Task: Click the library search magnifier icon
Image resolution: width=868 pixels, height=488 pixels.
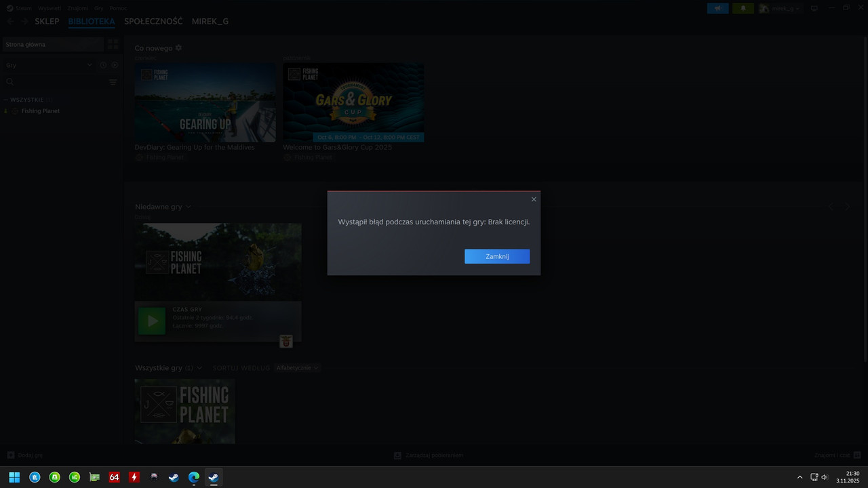Action: tap(9, 82)
